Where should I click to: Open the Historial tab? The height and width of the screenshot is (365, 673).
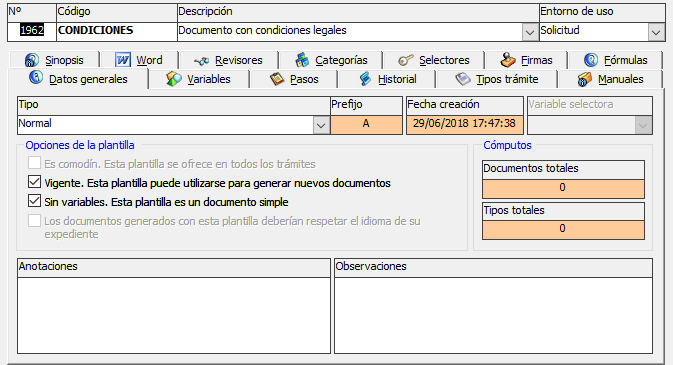[x=387, y=79]
